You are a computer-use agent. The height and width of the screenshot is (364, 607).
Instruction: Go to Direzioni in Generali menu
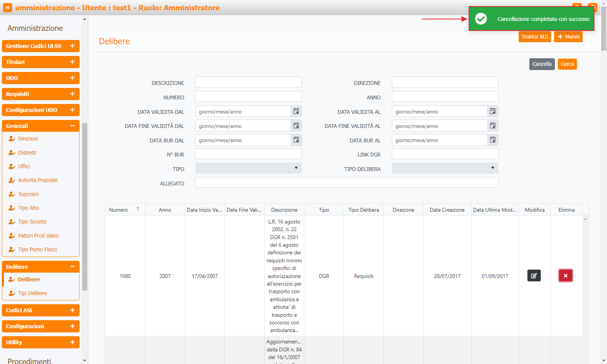(28, 139)
